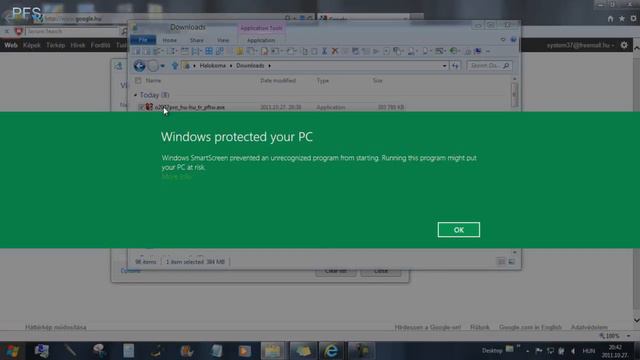The height and width of the screenshot is (360, 640).
Task: Open Térkép in Google's top bar
Action: tap(56, 45)
